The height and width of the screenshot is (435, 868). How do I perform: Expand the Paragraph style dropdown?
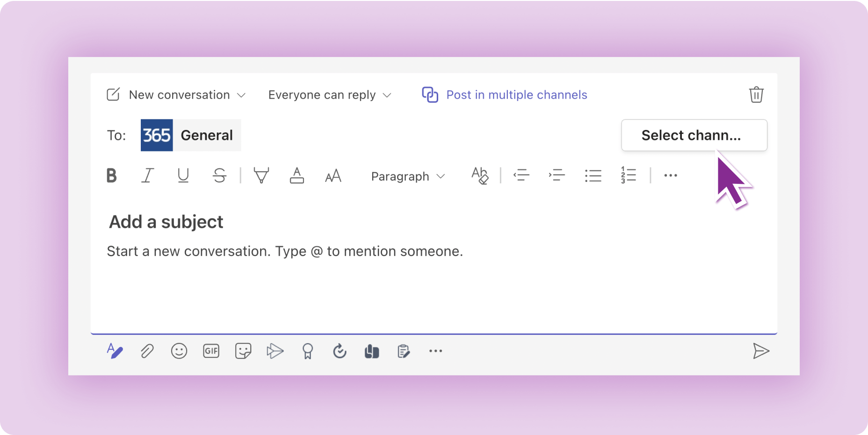pyautogui.click(x=407, y=176)
